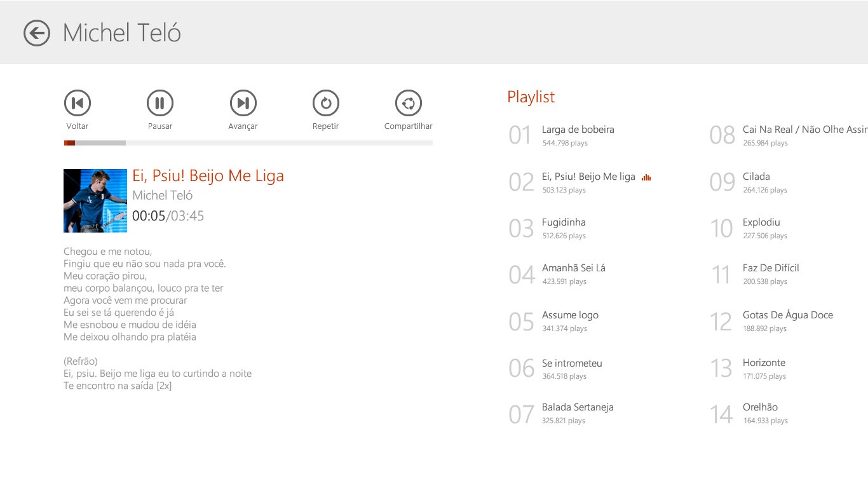The image size is (868, 488).
Task: Click the song progress bar
Action: [x=248, y=143]
